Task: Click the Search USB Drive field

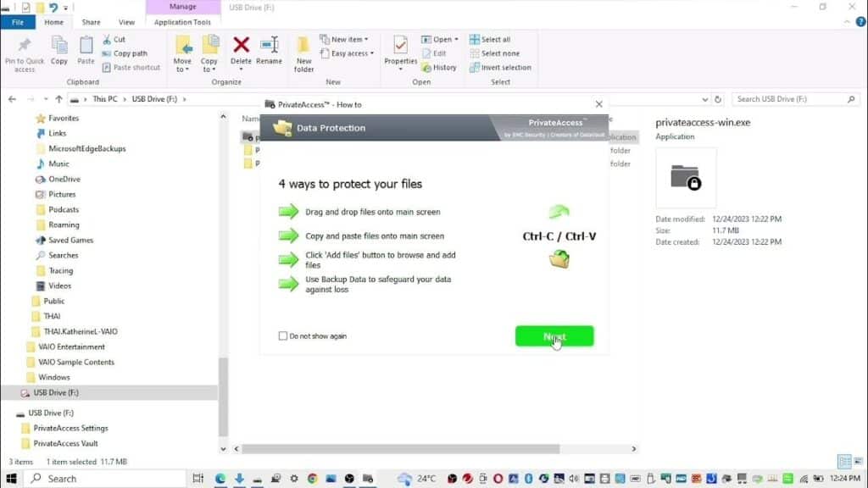Action: click(795, 99)
